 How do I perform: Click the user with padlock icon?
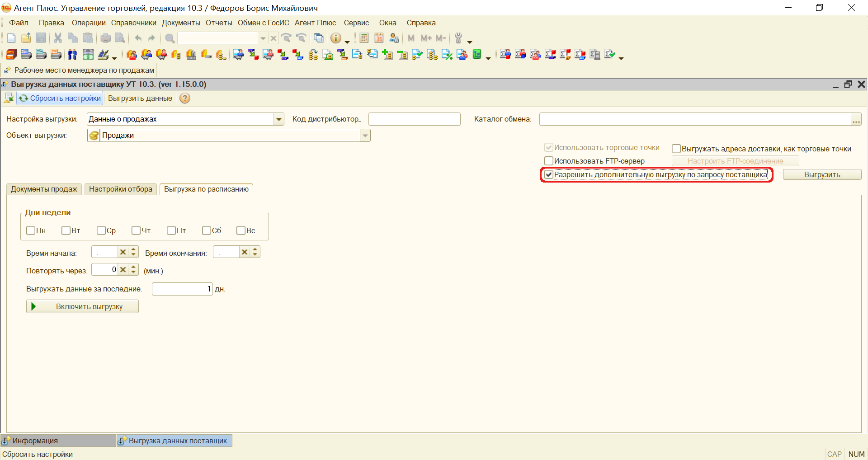394,38
